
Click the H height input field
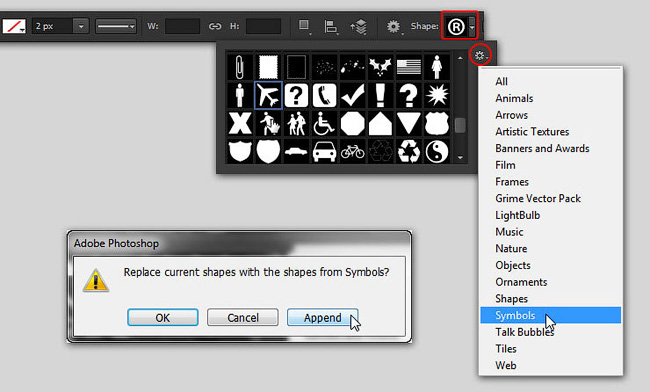263,27
